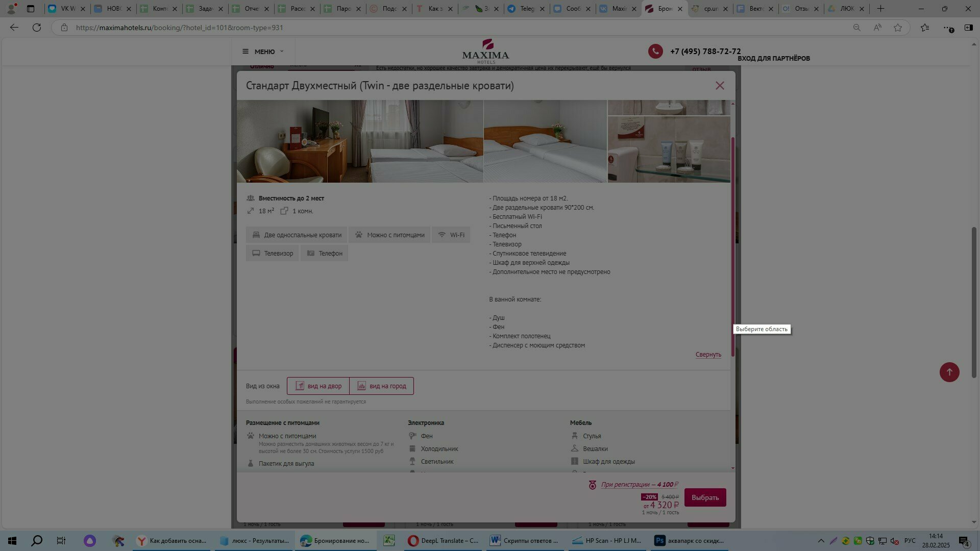Close the room details popup
Viewport: 980px width, 551px height.
(720, 86)
